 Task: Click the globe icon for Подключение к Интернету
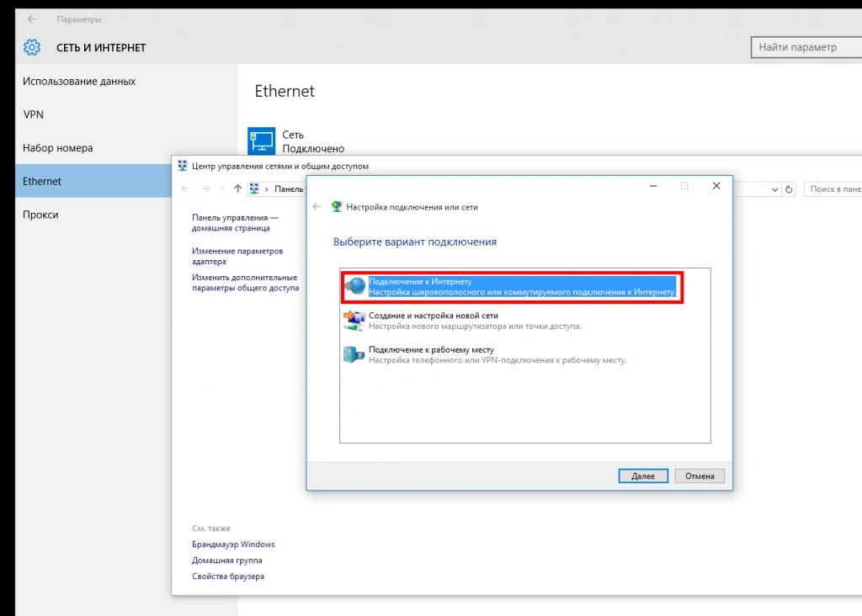pos(354,286)
